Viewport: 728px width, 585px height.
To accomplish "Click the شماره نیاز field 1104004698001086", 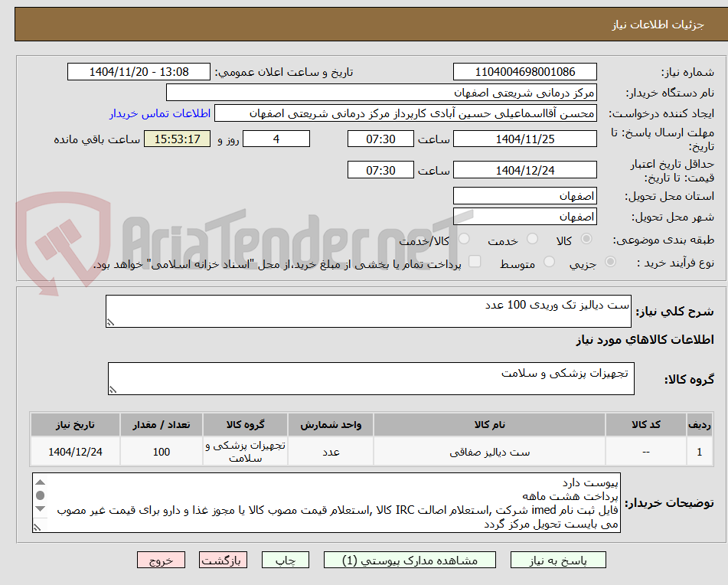I will coord(524,72).
